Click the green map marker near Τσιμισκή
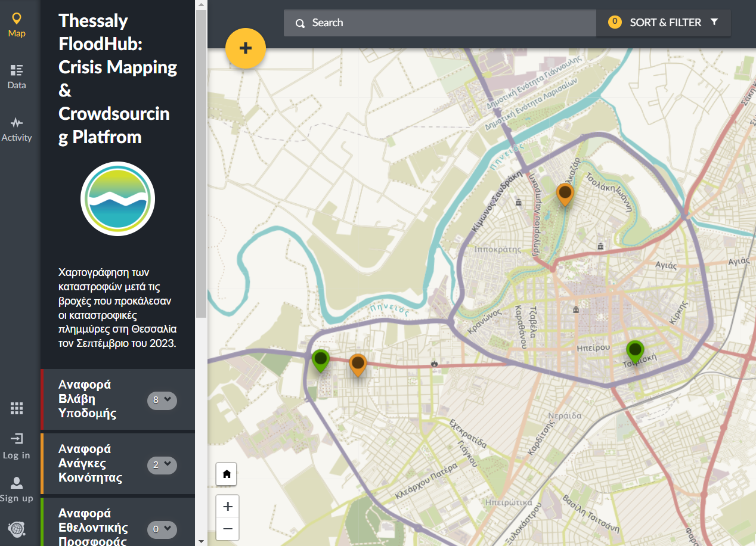756x546 pixels. pos(635,350)
